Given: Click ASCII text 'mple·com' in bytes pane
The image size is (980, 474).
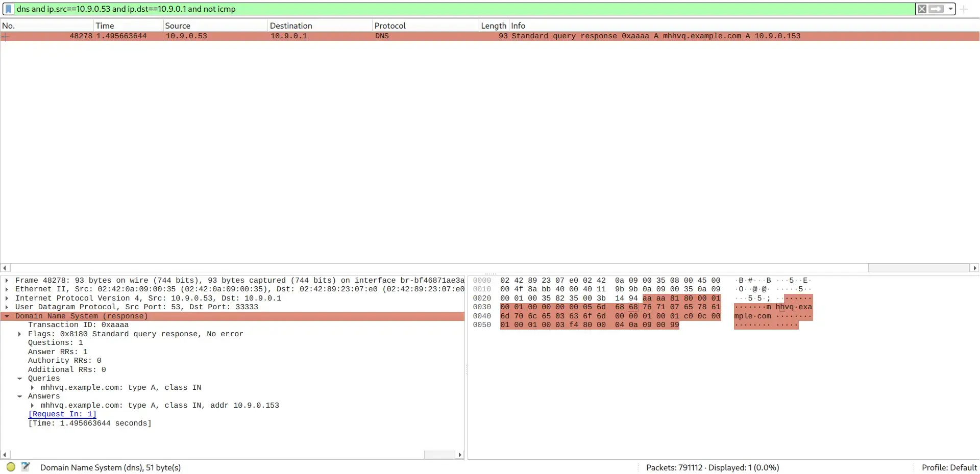Looking at the screenshot, I should (x=752, y=316).
